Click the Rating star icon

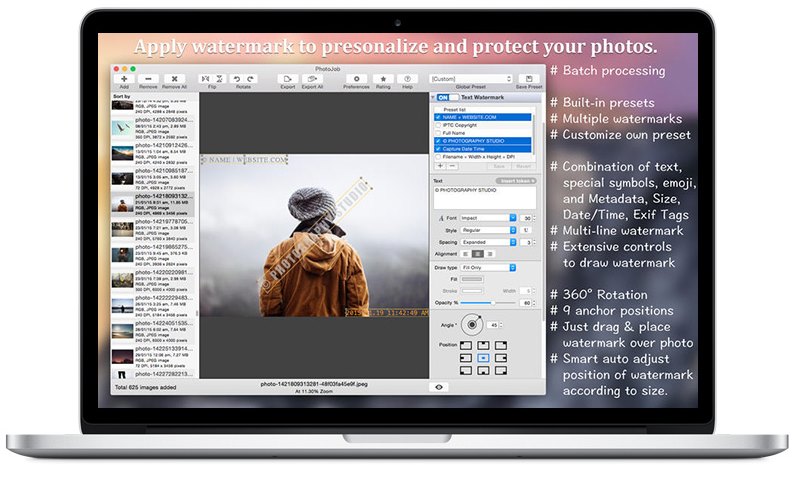[x=383, y=79]
